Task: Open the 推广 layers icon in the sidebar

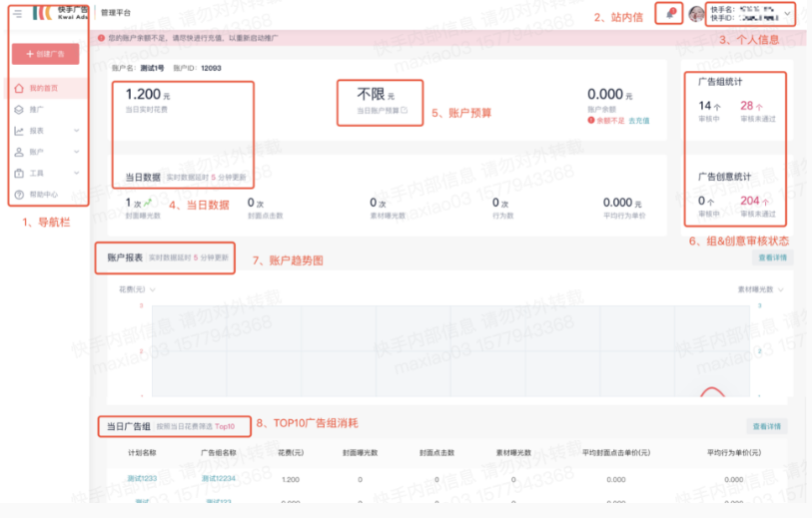Action: click(x=19, y=110)
